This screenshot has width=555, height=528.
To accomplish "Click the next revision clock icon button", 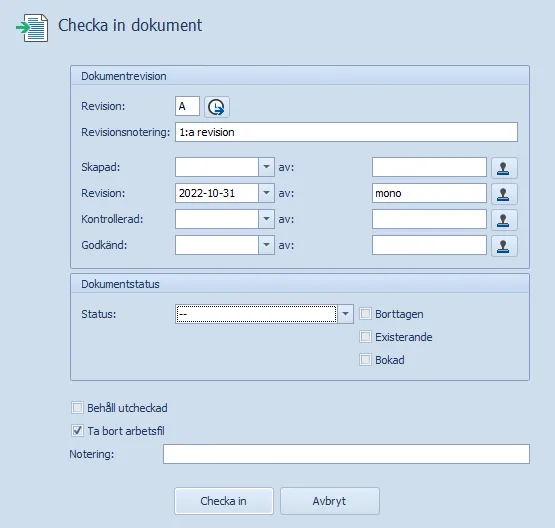I will click(217, 107).
